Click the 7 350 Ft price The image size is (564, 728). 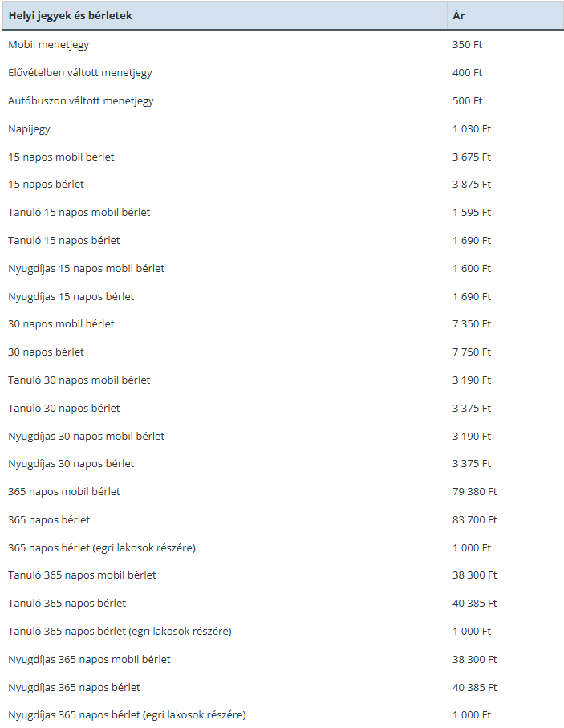tap(472, 324)
